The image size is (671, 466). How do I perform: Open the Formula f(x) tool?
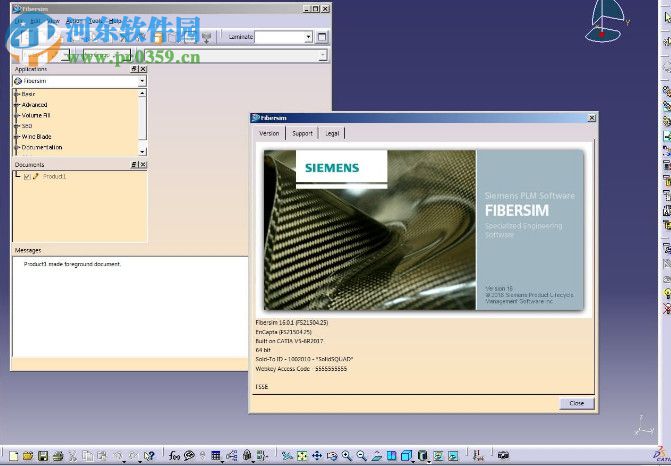point(174,456)
